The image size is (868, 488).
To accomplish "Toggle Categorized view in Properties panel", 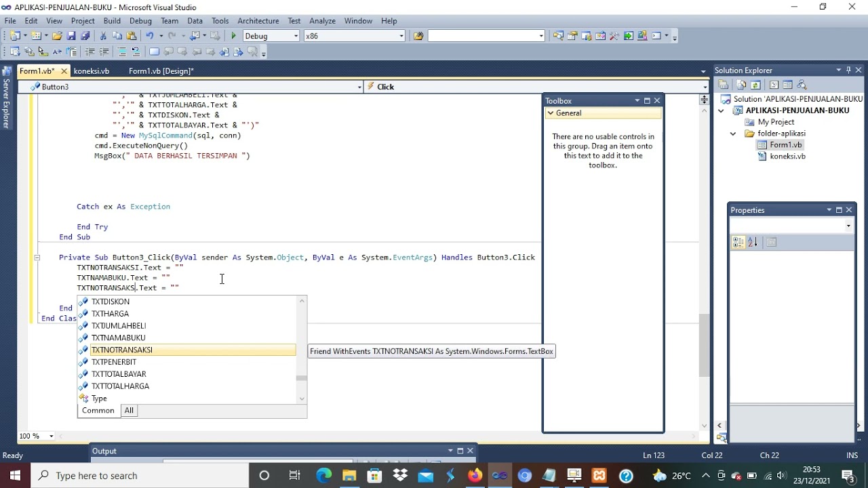I will tap(738, 242).
